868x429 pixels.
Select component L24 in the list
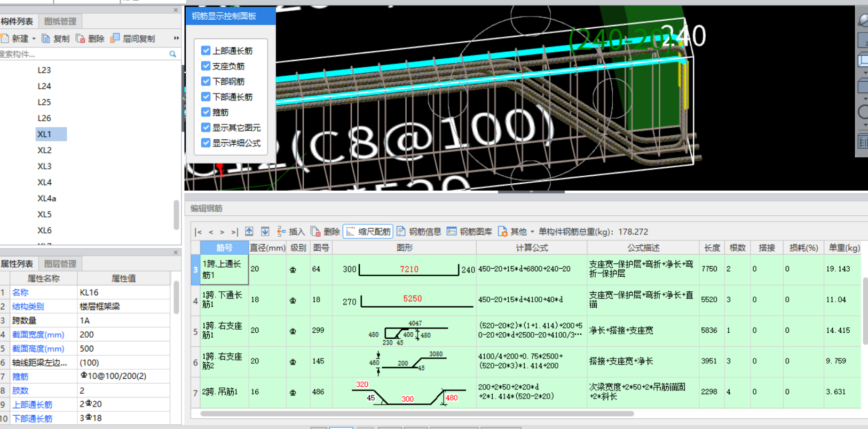coord(44,86)
